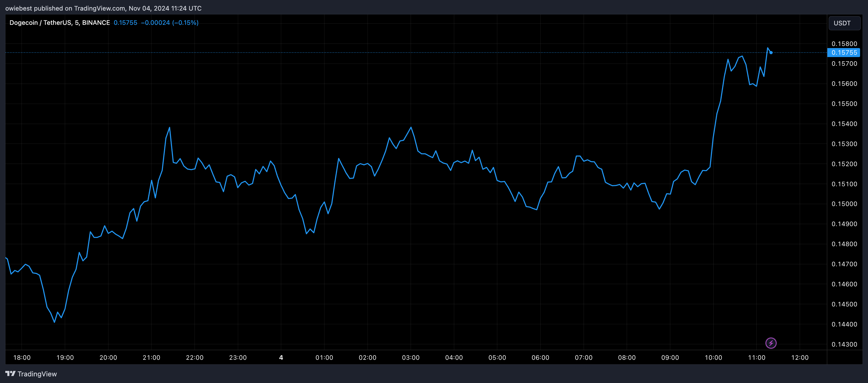Click the 03:00 time axis label
The image size is (868, 383).
411,358
